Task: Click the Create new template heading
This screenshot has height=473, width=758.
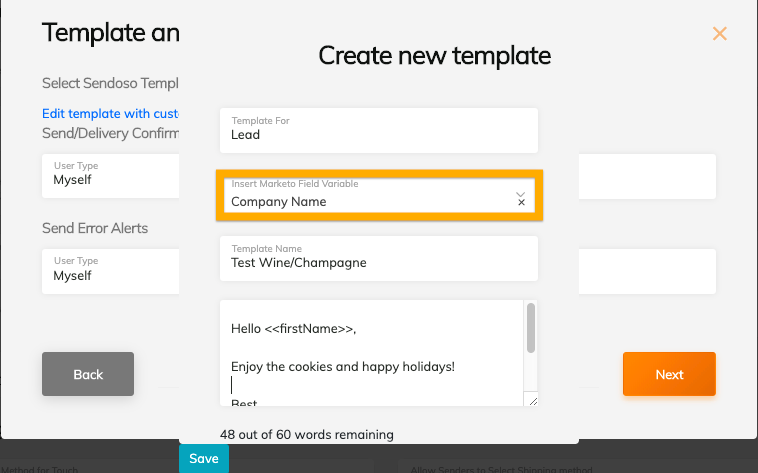Action: coord(434,55)
